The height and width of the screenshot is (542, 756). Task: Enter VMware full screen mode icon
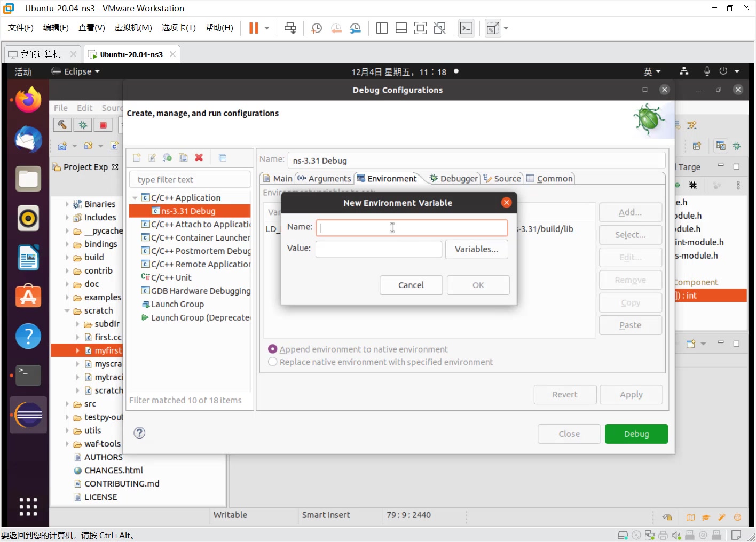click(x=421, y=28)
